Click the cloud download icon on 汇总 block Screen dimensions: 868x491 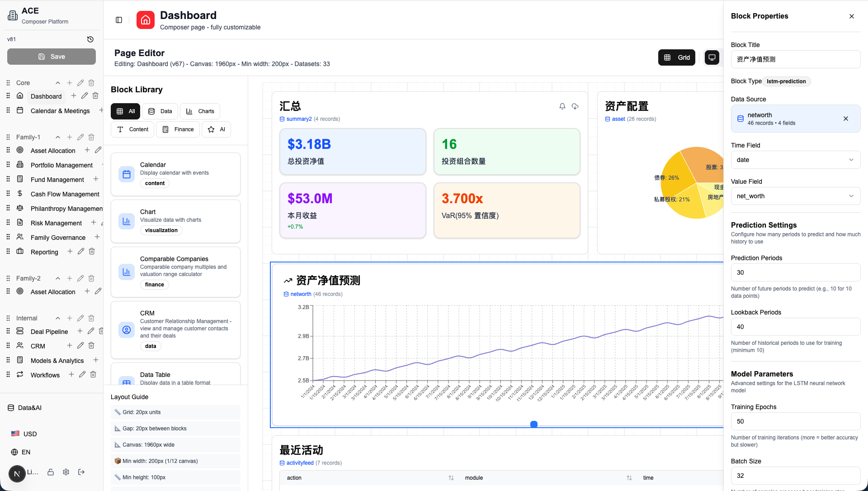click(575, 106)
